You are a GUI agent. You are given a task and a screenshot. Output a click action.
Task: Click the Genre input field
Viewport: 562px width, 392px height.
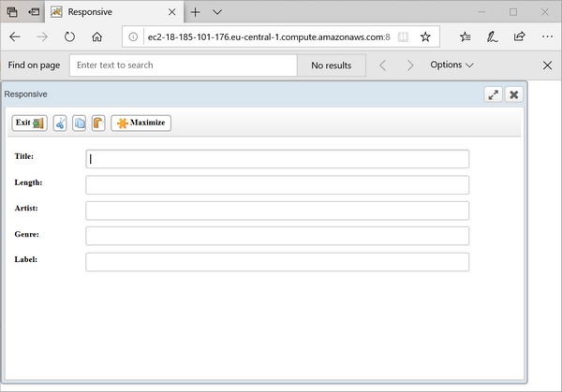click(277, 236)
